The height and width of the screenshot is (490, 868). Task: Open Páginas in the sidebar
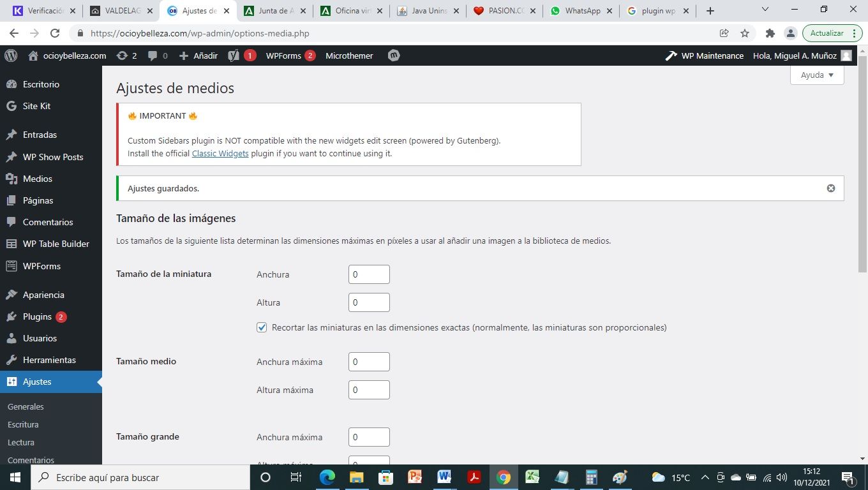(51, 200)
